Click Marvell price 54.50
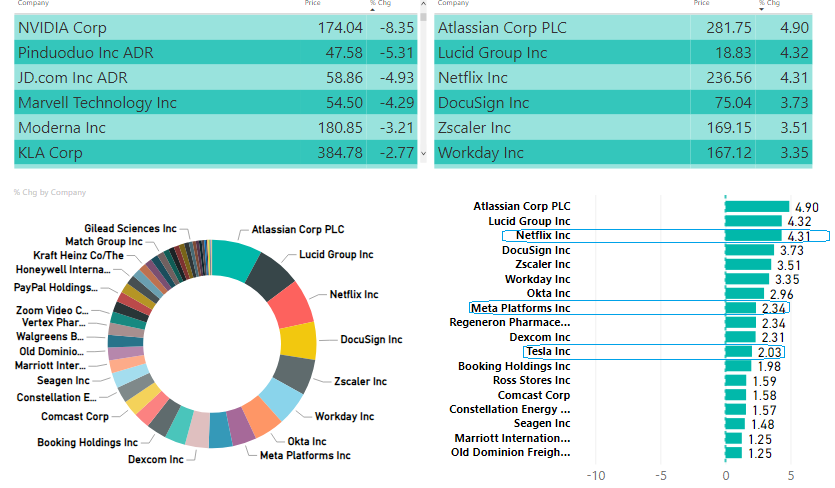The width and height of the screenshot is (835, 488). pos(344,103)
